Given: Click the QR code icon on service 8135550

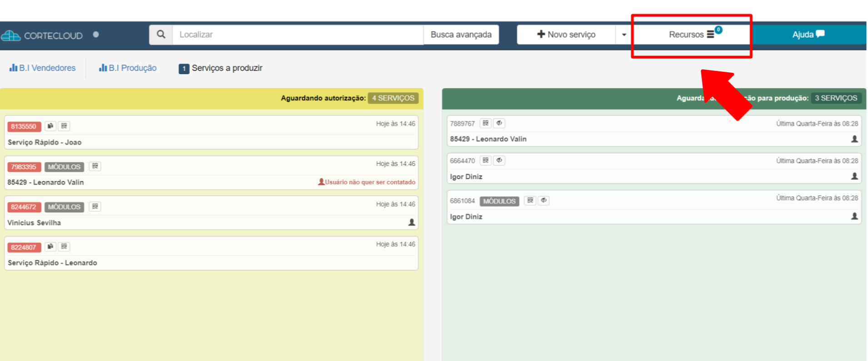Looking at the screenshot, I should coord(64,126).
